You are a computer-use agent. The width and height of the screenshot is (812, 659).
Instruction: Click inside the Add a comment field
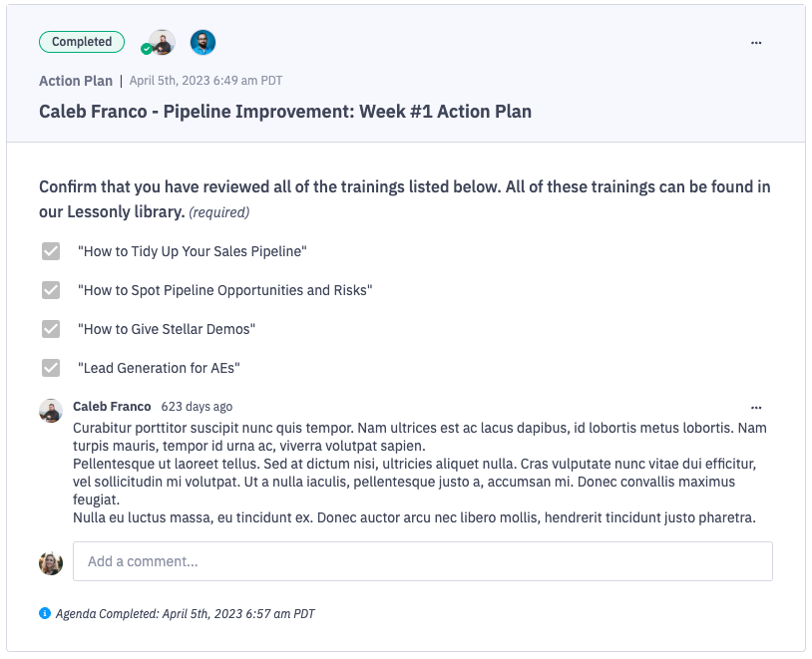click(x=423, y=561)
